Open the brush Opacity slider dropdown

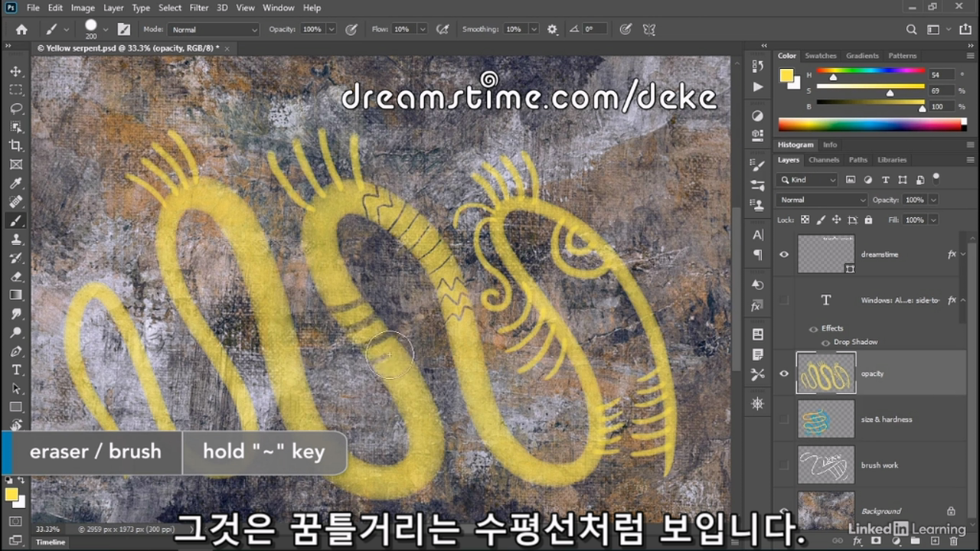pyautogui.click(x=331, y=29)
